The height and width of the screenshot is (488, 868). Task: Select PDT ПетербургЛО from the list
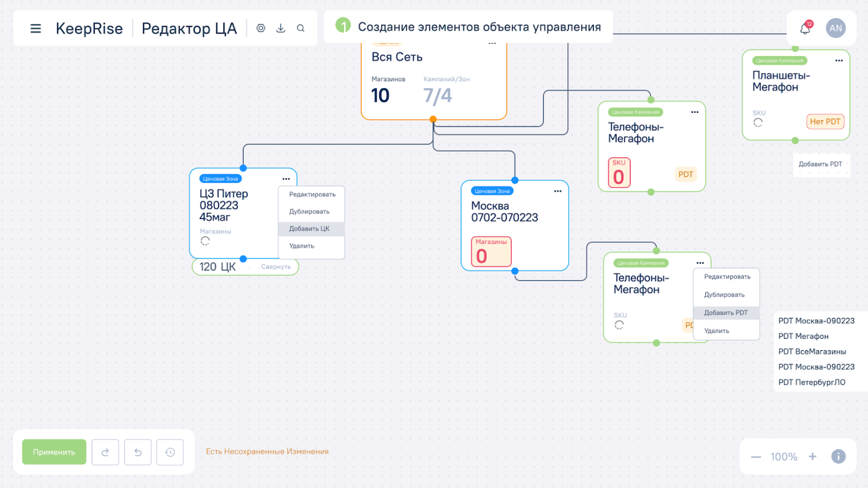click(x=811, y=382)
